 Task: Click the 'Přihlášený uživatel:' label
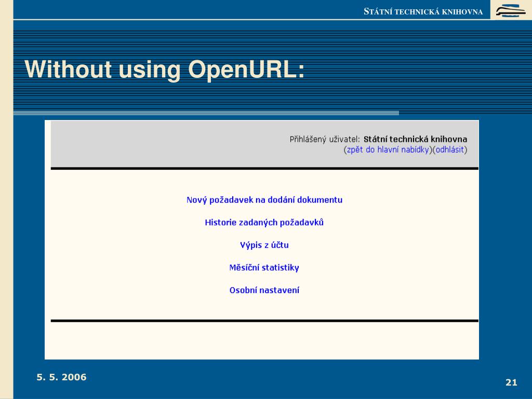[324, 139]
